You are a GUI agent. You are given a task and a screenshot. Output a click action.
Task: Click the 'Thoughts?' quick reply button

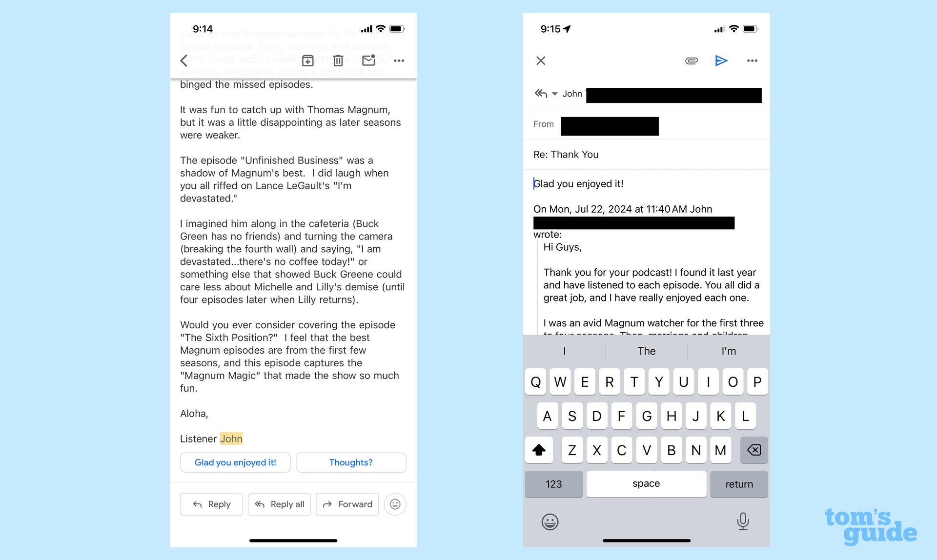coord(351,462)
